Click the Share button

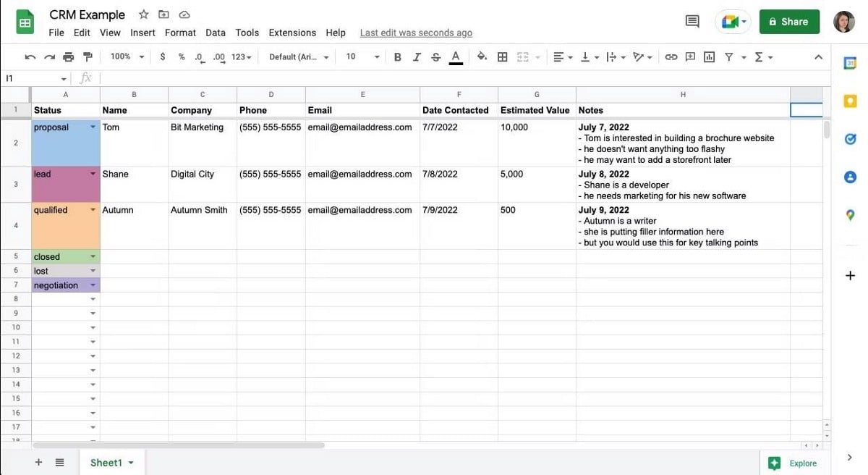click(x=789, y=22)
